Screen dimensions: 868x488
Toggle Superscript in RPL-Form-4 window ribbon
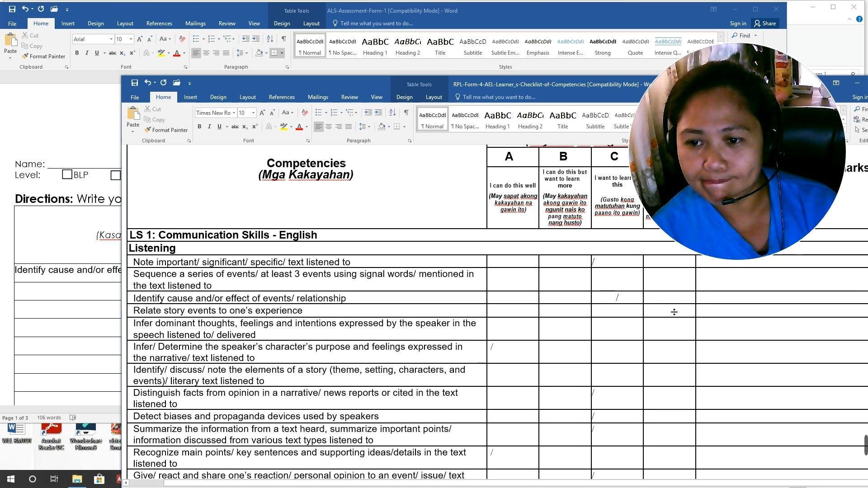pos(255,127)
